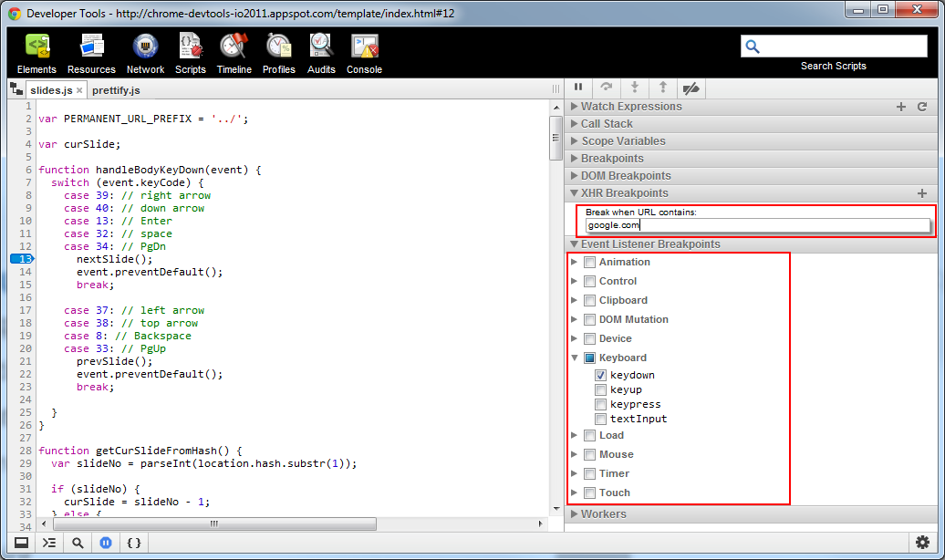Click the XHR URL contains input
Viewport: 945px width, 560px height.
coord(757,225)
